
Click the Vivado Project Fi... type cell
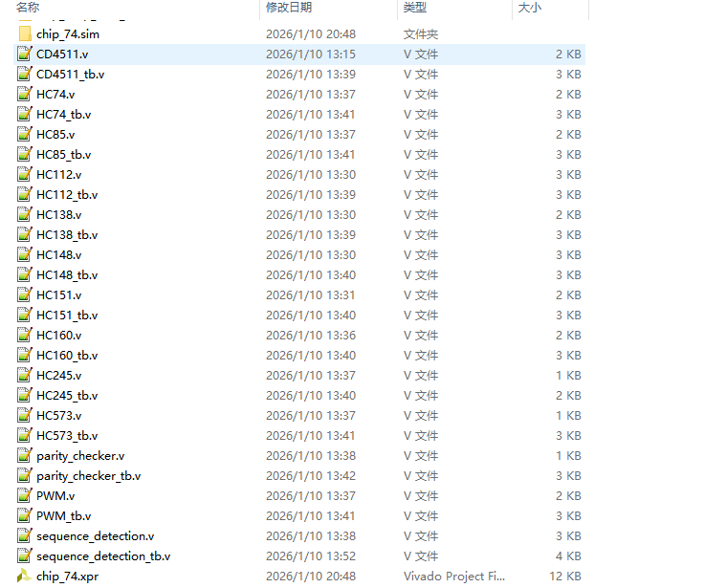[454, 576]
